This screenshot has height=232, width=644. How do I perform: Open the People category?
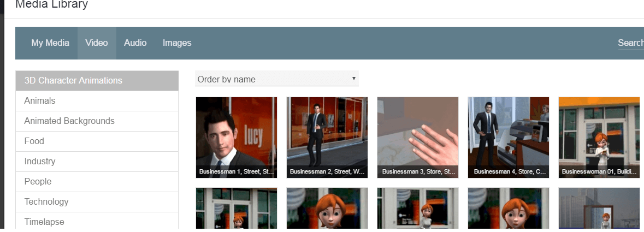coord(97,181)
